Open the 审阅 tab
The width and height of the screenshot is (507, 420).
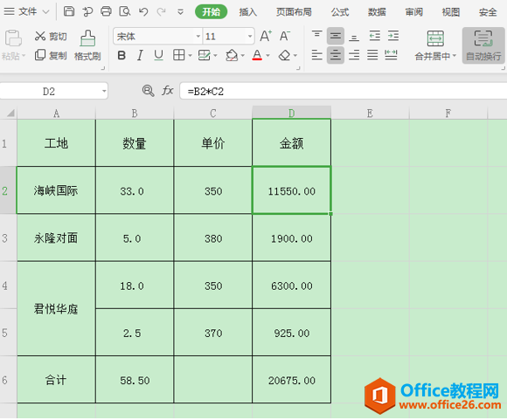pyautogui.click(x=413, y=12)
